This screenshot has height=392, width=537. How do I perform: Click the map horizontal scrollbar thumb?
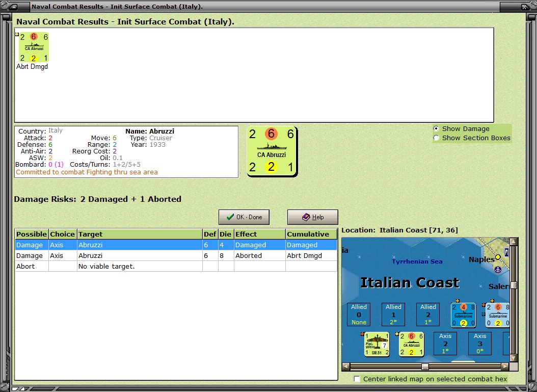click(425, 367)
